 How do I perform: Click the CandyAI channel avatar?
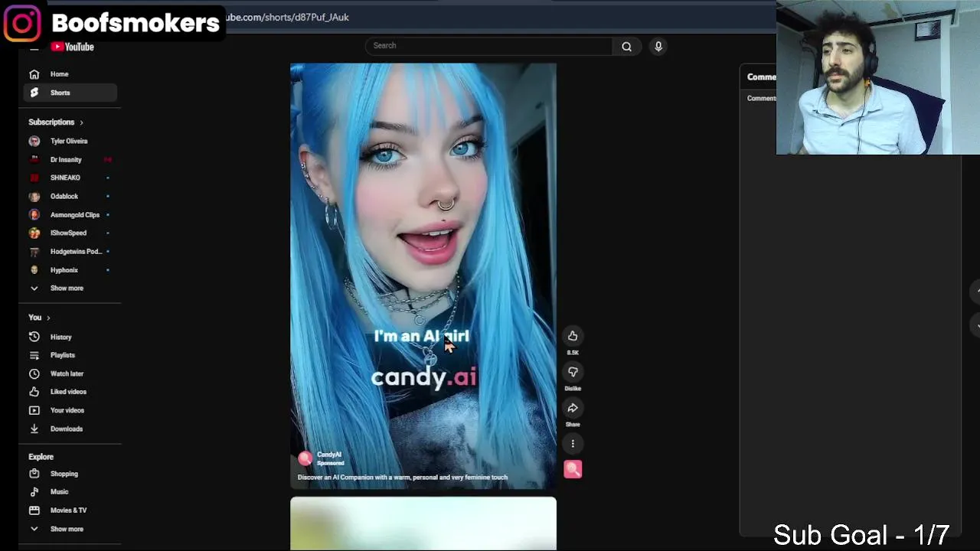point(305,458)
